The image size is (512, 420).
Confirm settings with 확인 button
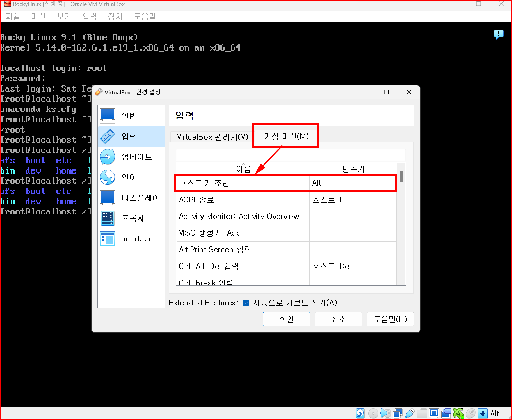pos(287,319)
